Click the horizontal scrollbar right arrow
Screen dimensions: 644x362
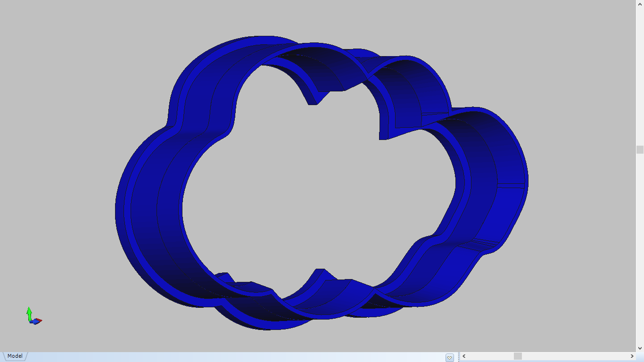click(x=632, y=356)
